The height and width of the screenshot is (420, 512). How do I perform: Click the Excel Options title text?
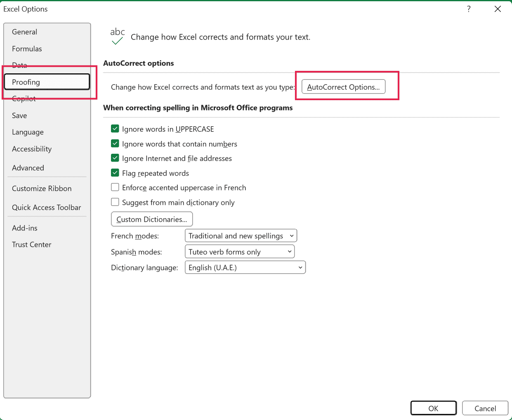point(26,9)
